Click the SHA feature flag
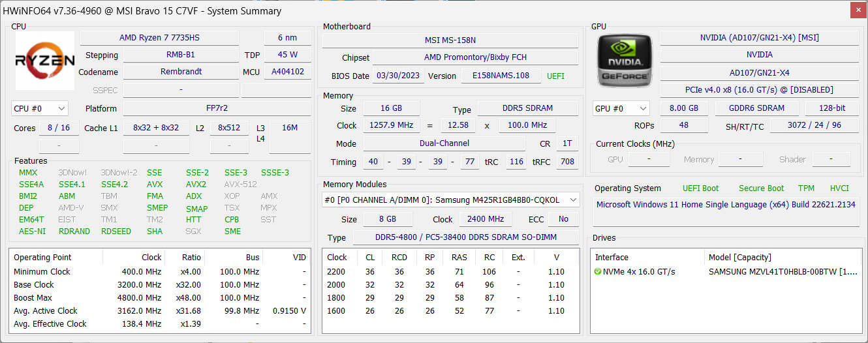Image resolution: width=868 pixels, height=343 pixels. pyautogui.click(x=155, y=231)
